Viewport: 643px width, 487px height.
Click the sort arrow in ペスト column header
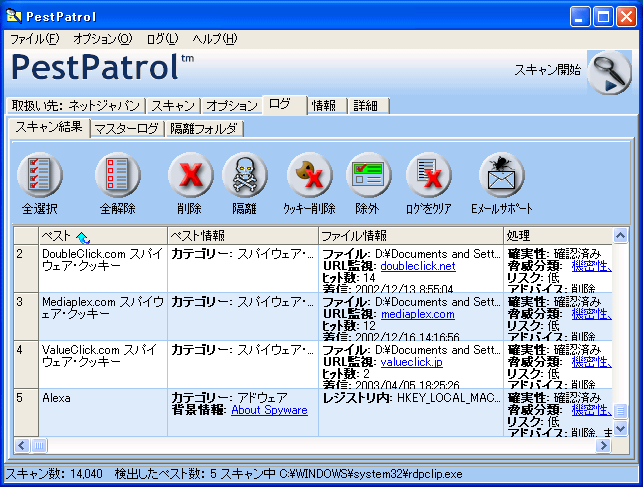tap(83, 237)
